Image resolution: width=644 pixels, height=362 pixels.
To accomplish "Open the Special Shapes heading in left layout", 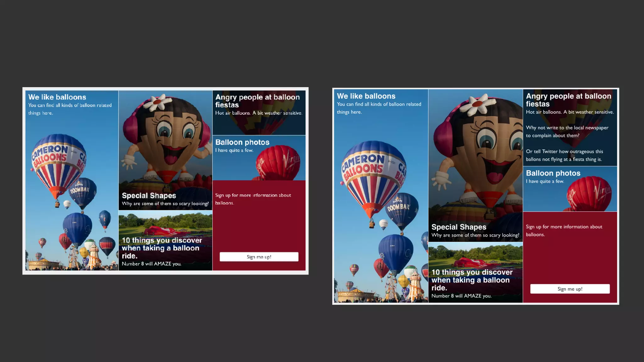I will [149, 195].
